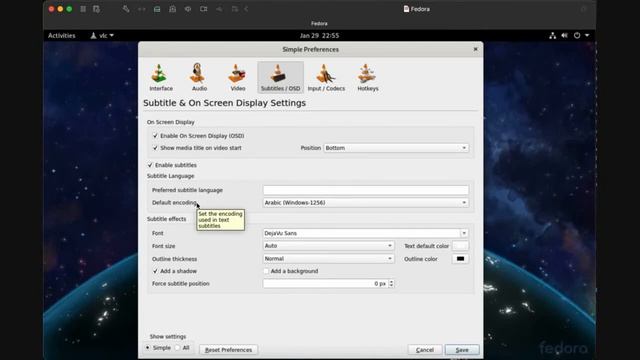
Task: Select the Simple show settings radio
Action: click(x=148, y=348)
